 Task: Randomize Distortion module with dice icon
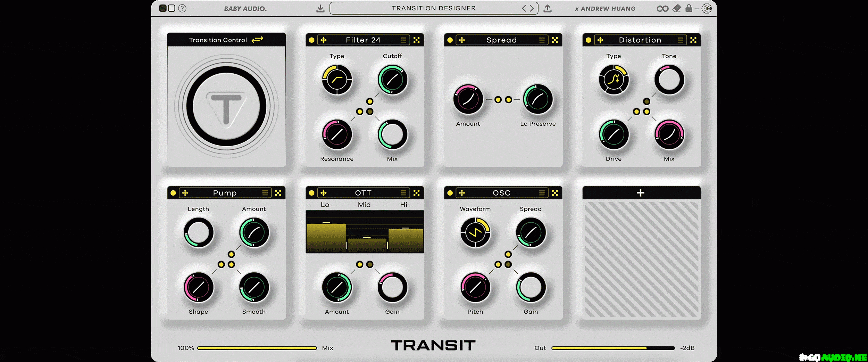693,40
